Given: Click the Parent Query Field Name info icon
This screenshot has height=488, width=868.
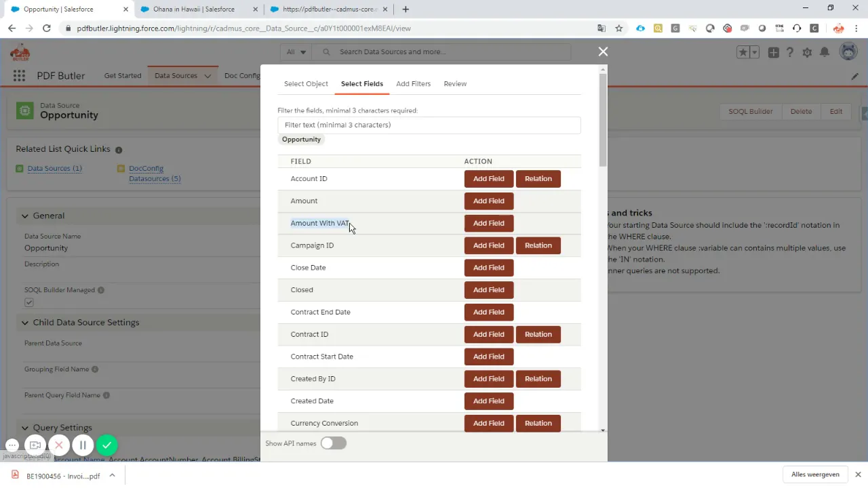Looking at the screenshot, I should coord(106,395).
